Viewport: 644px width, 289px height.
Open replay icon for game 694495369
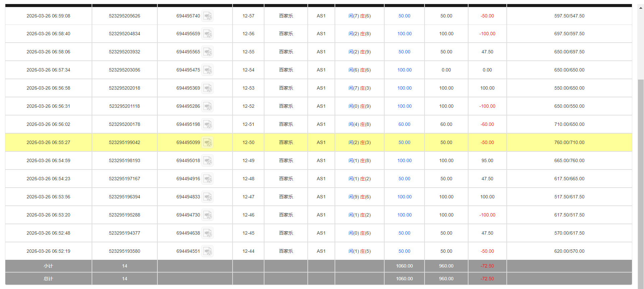[x=207, y=88]
